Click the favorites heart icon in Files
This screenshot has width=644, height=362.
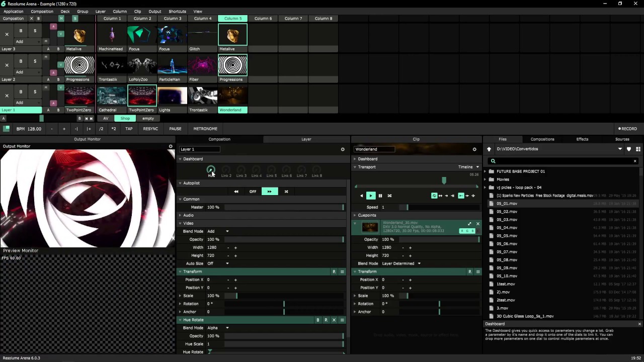tap(629, 149)
